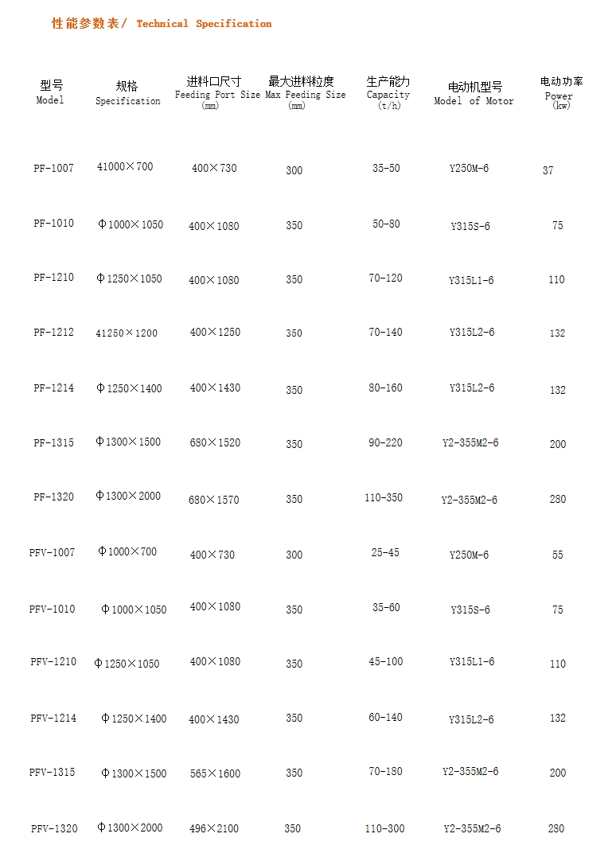Click feeding port size 496×2100
Viewport: 616px width, 857px height.
click(214, 828)
